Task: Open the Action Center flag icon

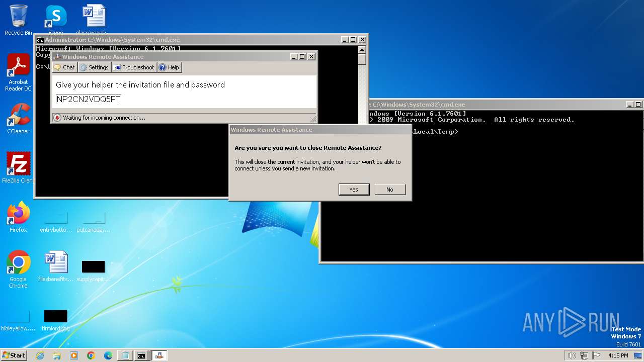Action: click(x=596, y=355)
